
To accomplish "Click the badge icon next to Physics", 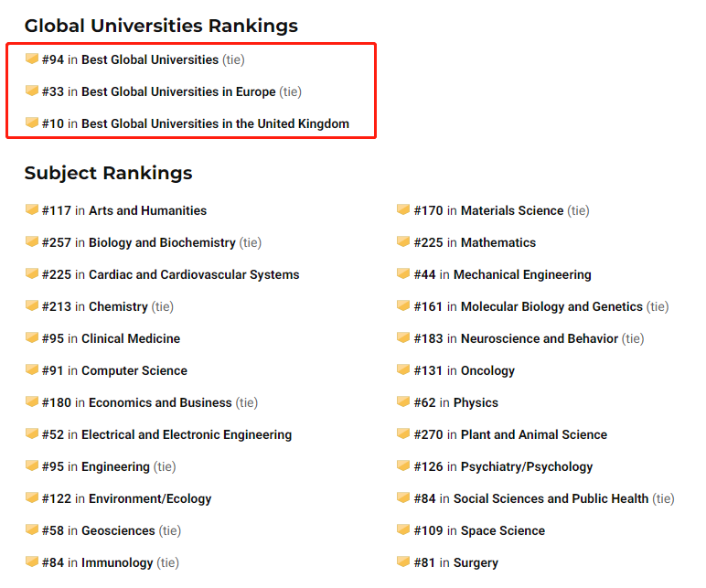I will [403, 401].
